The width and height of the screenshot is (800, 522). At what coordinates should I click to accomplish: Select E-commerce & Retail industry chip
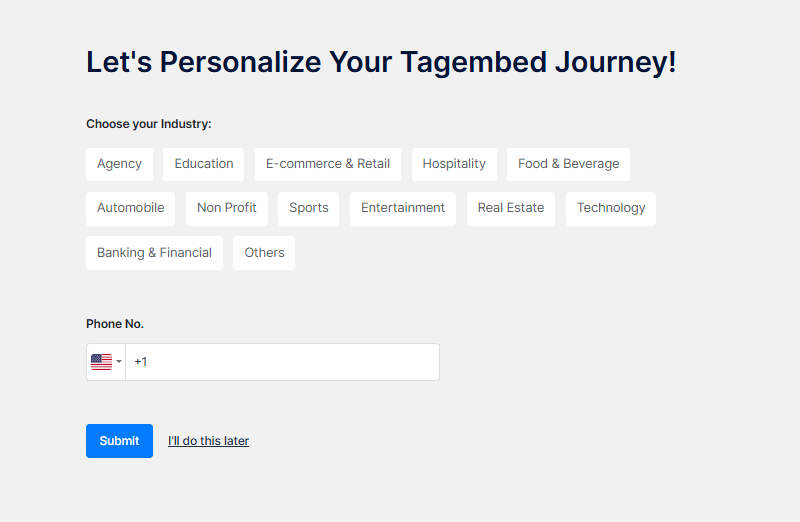click(328, 164)
